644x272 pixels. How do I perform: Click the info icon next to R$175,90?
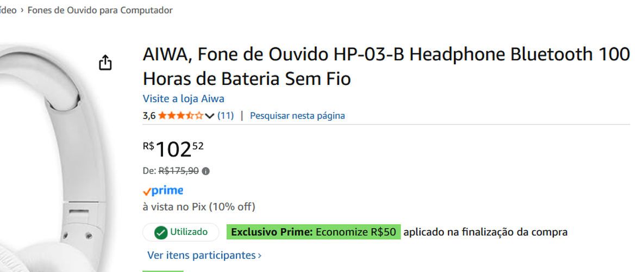206,171
